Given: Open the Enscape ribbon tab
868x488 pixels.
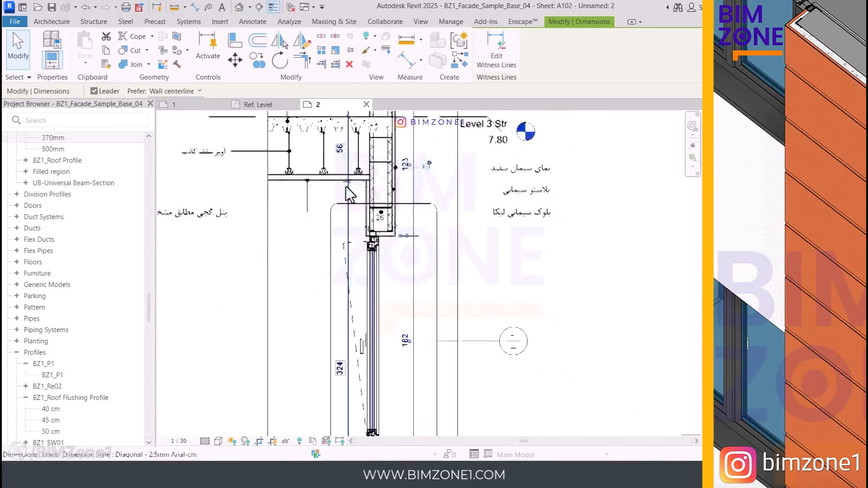Looking at the screenshot, I should [523, 22].
